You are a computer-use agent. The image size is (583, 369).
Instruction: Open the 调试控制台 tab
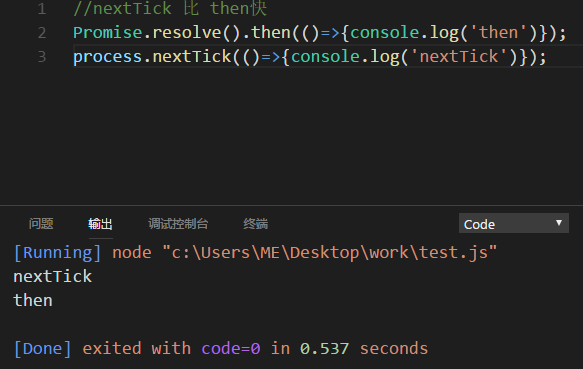[178, 224]
